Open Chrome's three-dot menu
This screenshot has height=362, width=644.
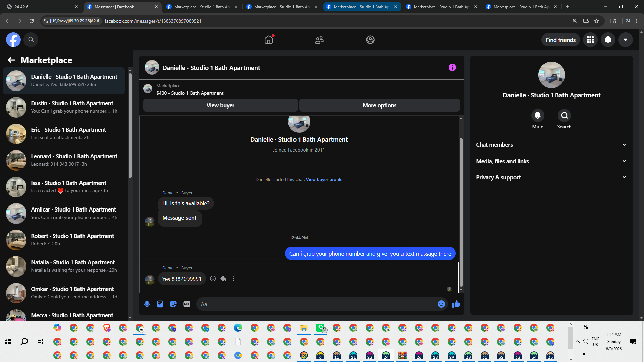637,21
